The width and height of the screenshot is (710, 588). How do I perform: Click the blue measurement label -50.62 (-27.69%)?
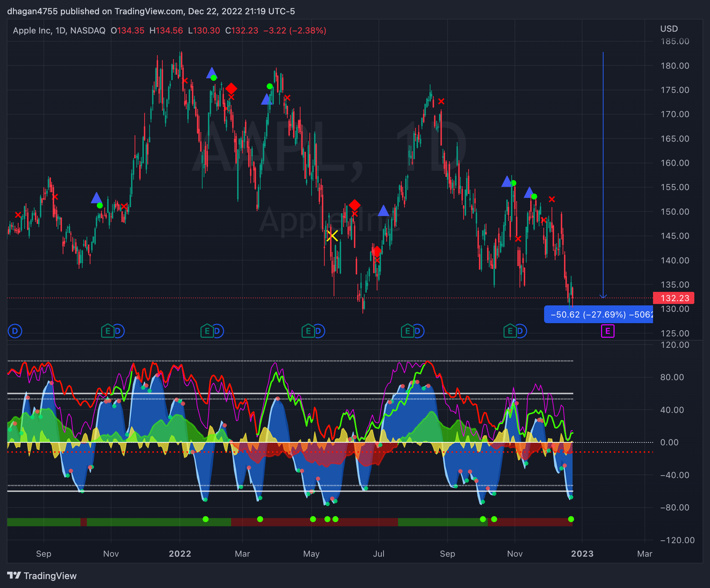point(599,315)
